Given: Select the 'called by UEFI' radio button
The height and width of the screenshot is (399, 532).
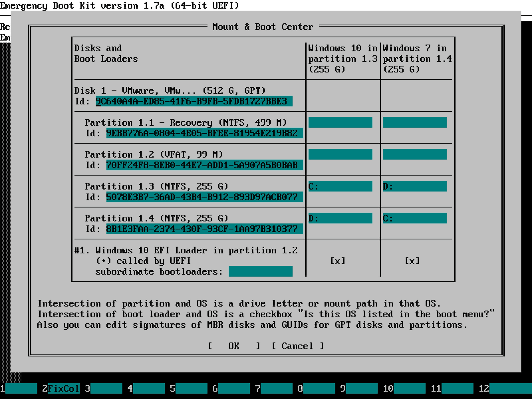Looking at the screenshot, I should coord(103,261).
